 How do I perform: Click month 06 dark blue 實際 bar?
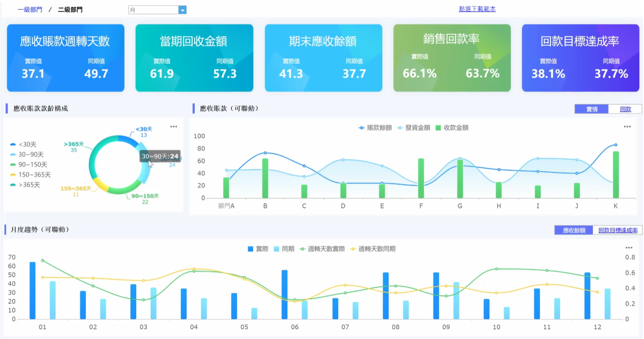coord(285,295)
